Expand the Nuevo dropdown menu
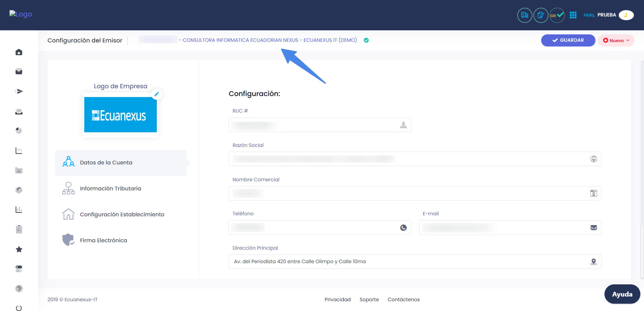 pos(616,40)
